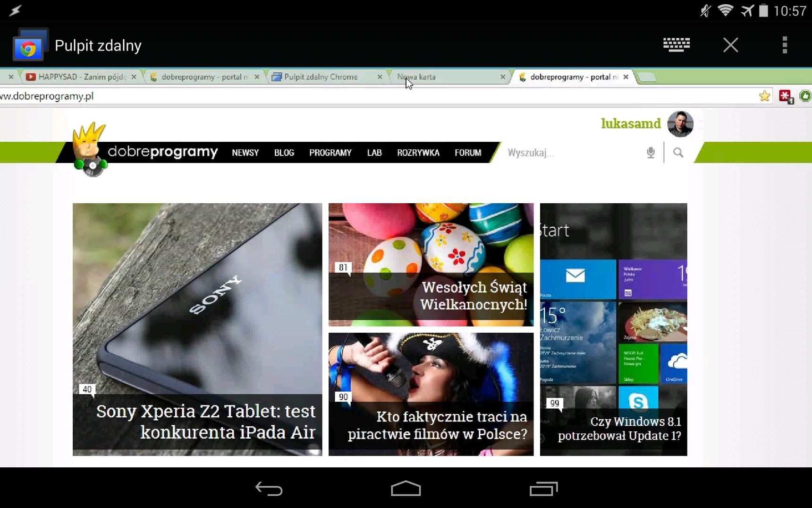Image resolution: width=812 pixels, height=508 pixels.
Task: Tap the muted vibrate status icon
Action: (x=705, y=10)
